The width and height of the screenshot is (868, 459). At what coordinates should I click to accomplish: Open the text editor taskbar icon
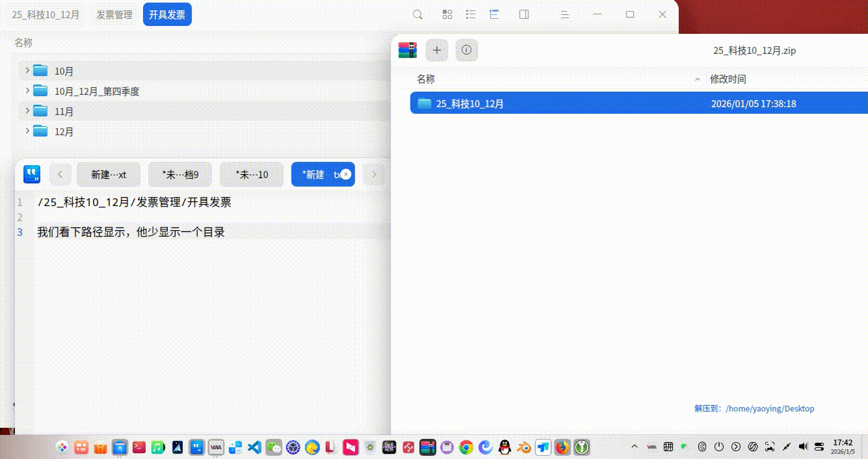point(197,447)
